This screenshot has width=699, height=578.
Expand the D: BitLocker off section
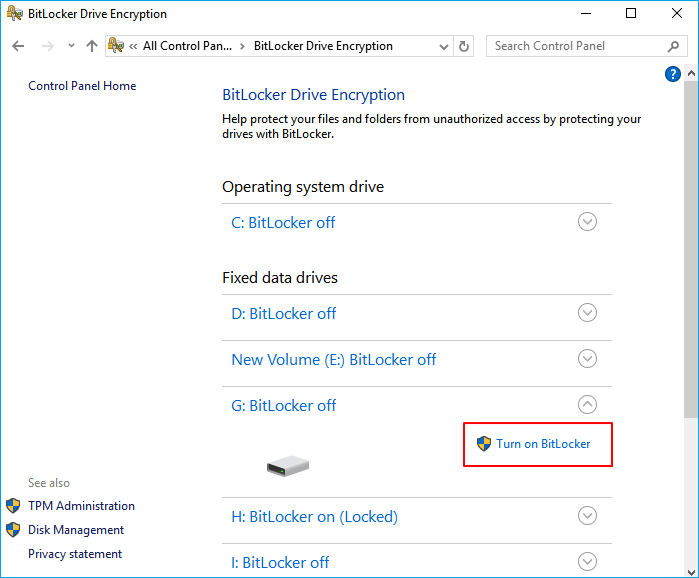click(587, 313)
